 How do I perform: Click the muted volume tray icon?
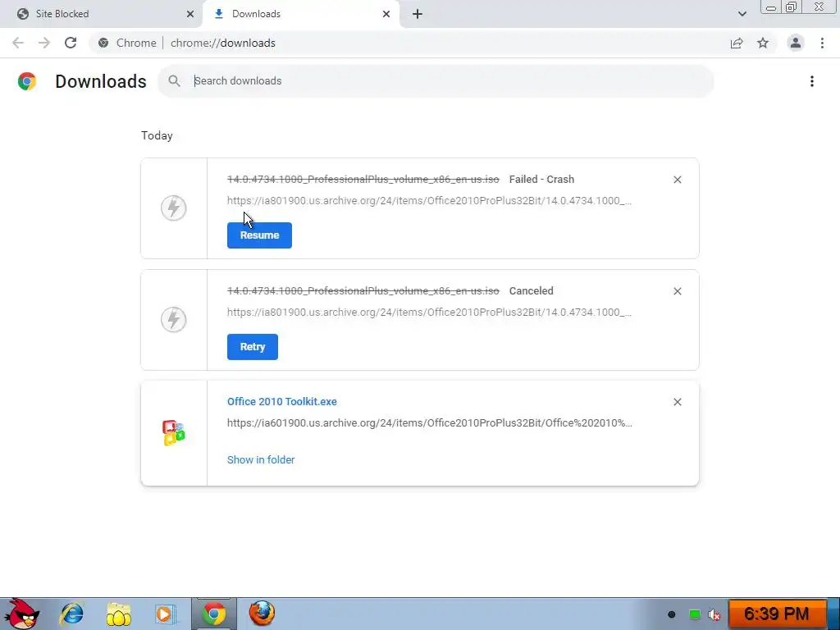point(714,614)
